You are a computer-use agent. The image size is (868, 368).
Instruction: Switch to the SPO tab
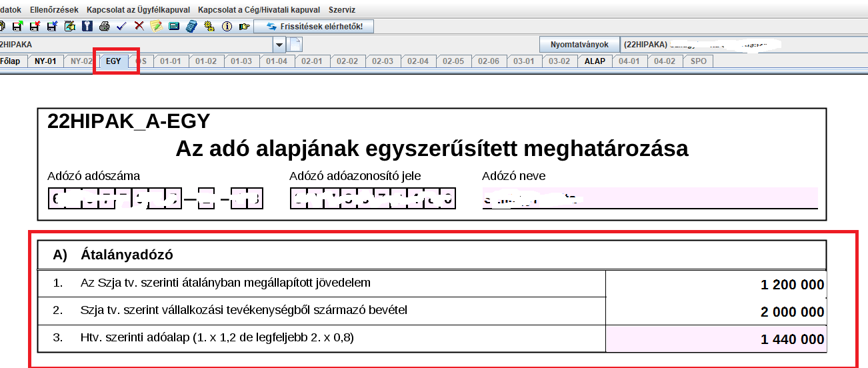click(x=699, y=61)
